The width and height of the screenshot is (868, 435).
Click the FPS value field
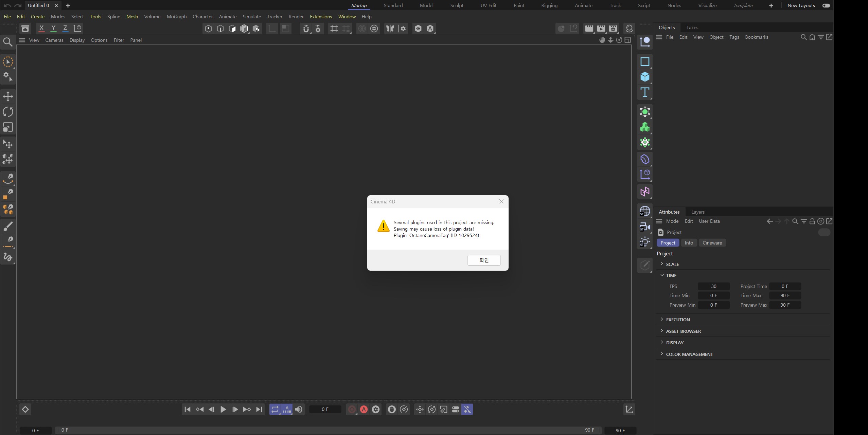[x=713, y=286]
